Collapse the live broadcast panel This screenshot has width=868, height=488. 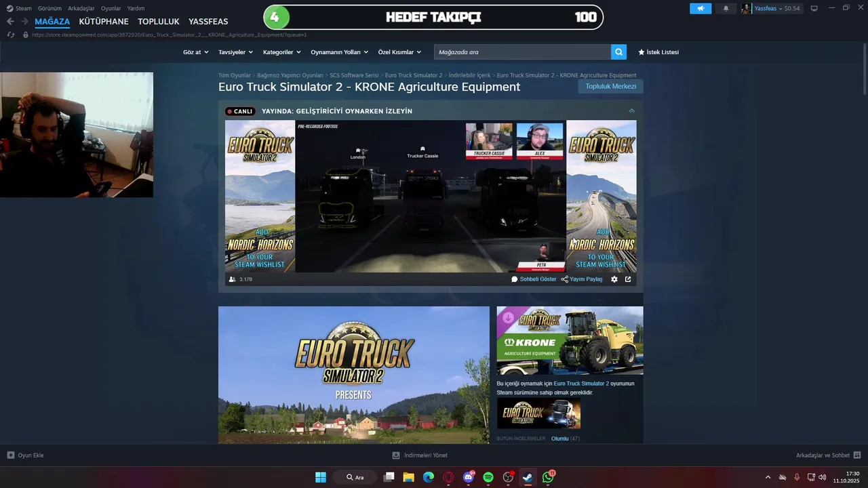[x=632, y=111]
